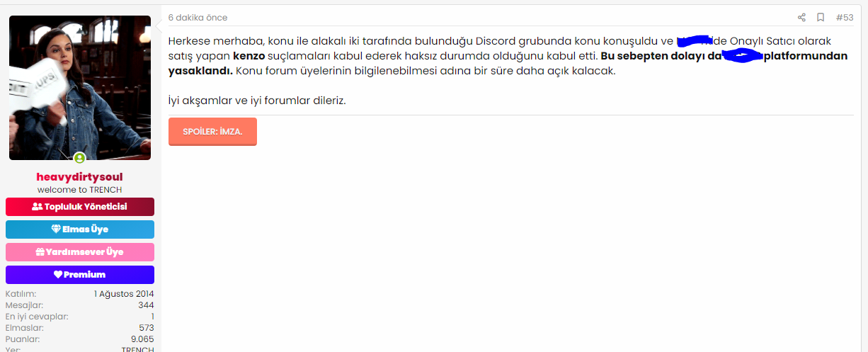The height and width of the screenshot is (352, 868).
Task: Click the Elmaslar count 573
Action: click(x=147, y=328)
